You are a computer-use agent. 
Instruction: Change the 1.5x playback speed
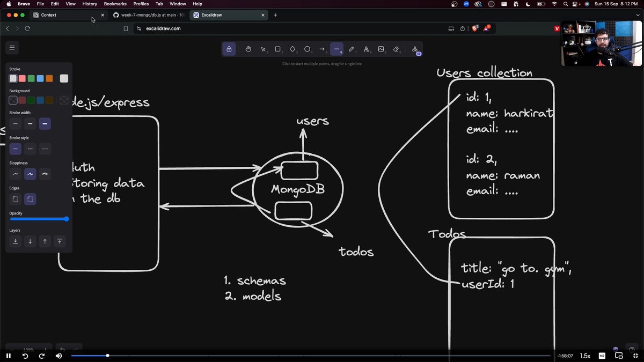[x=586, y=356]
